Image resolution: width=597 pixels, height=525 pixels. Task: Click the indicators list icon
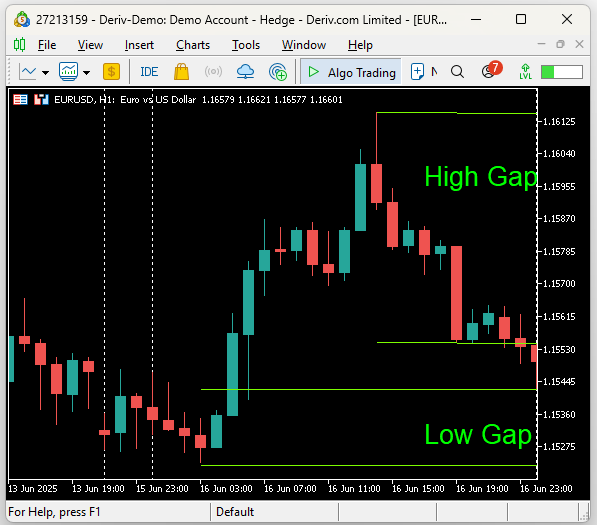point(69,72)
